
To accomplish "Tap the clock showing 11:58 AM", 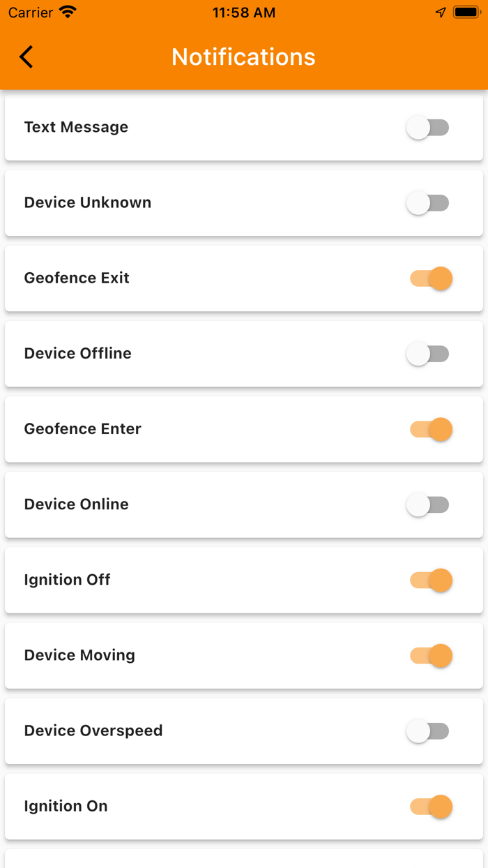I will pos(243,13).
